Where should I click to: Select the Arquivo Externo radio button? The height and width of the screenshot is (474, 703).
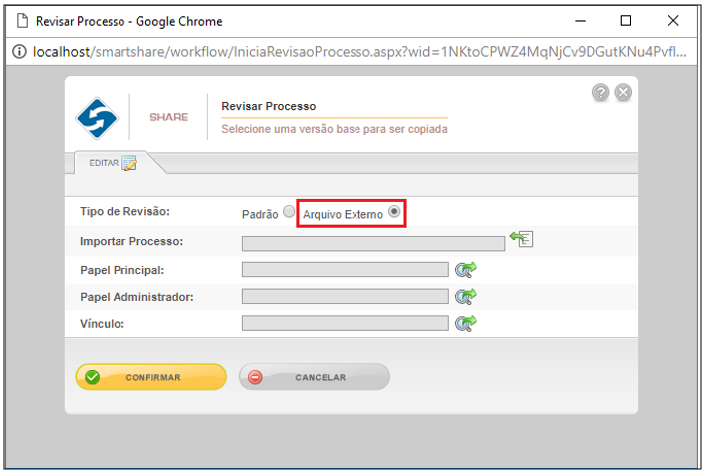[394, 211]
